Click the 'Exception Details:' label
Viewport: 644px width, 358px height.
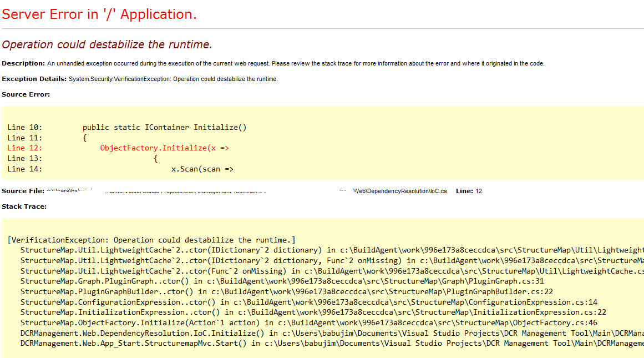(x=34, y=79)
